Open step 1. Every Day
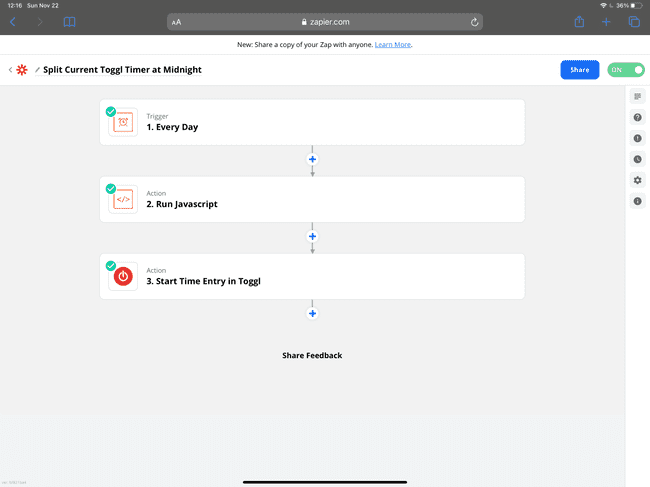The image size is (650, 487). click(x=312, y=122)
